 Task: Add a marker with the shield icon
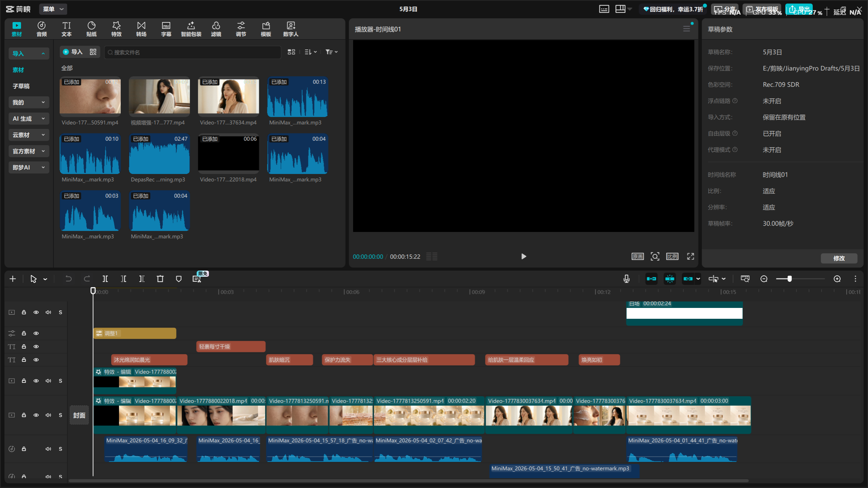click(179, 279)
